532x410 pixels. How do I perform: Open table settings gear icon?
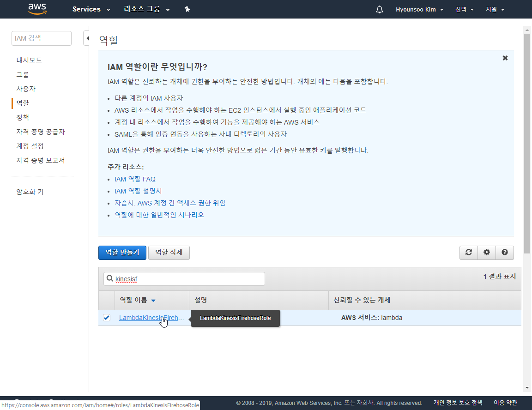487,252
